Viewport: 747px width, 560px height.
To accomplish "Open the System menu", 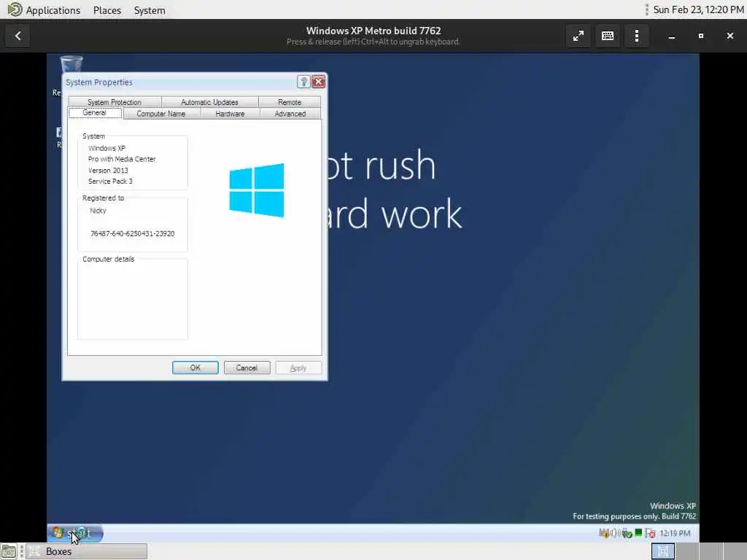I will pyautogui.click(x=150, y=10).
